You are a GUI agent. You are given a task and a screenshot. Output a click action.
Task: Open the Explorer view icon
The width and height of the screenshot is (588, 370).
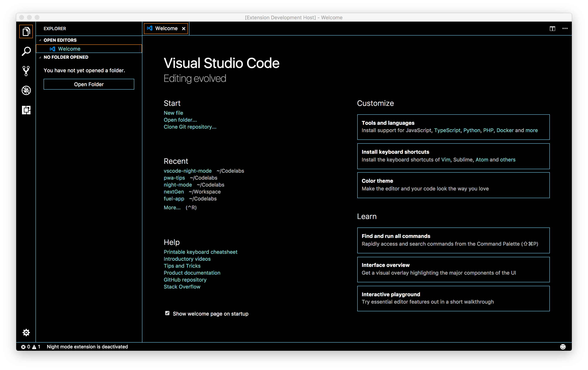point(26,31)
